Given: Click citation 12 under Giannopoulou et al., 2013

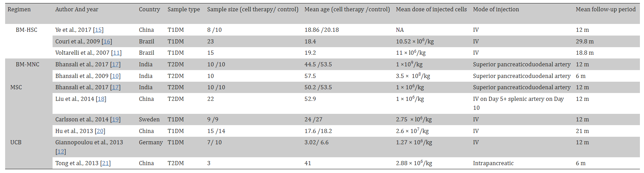Looking at the screenshot, I should point(61,152).
